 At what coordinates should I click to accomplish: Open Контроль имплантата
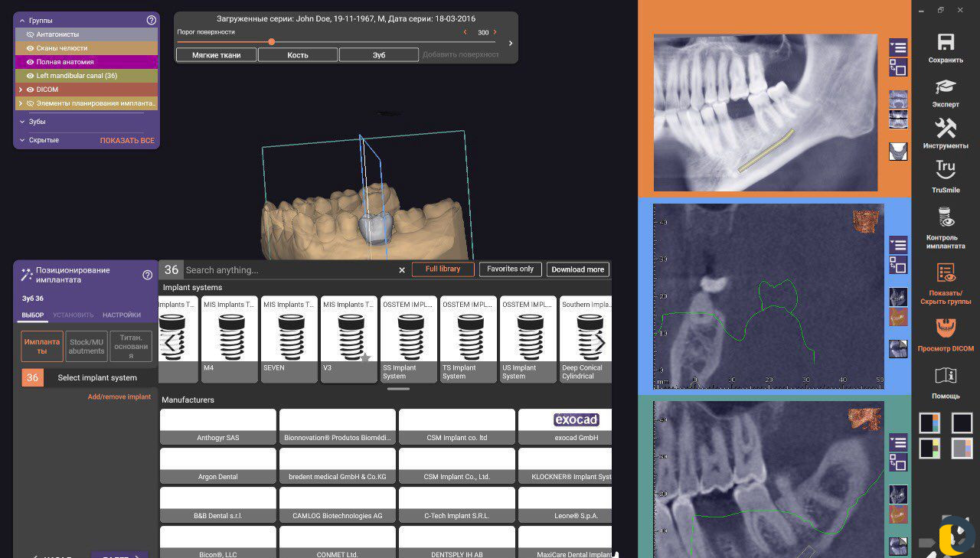[x=947, y=217]
